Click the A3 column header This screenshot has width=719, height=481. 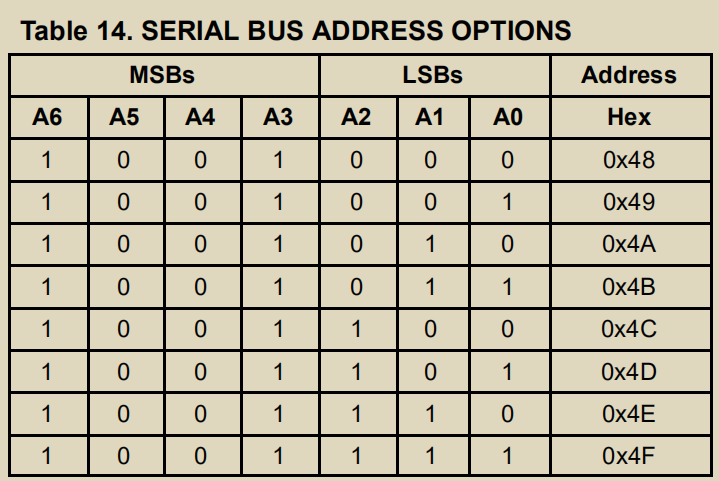click(280, 117)
